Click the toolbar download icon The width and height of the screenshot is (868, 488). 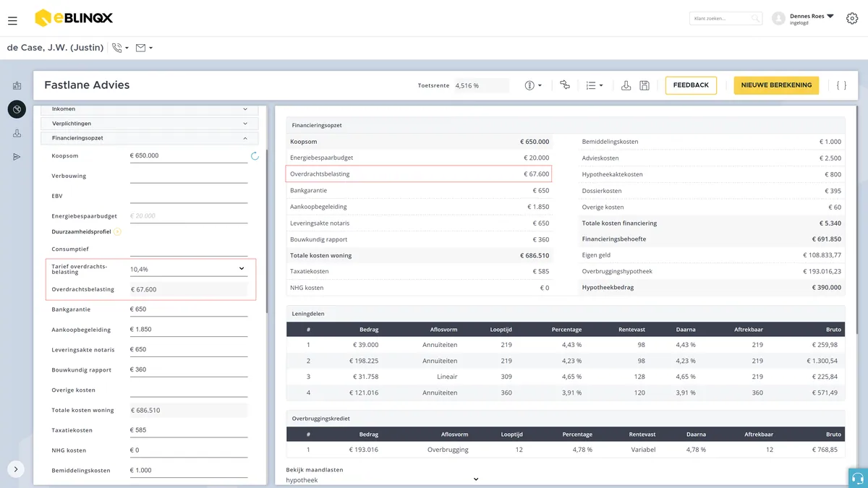coord(626,85)
